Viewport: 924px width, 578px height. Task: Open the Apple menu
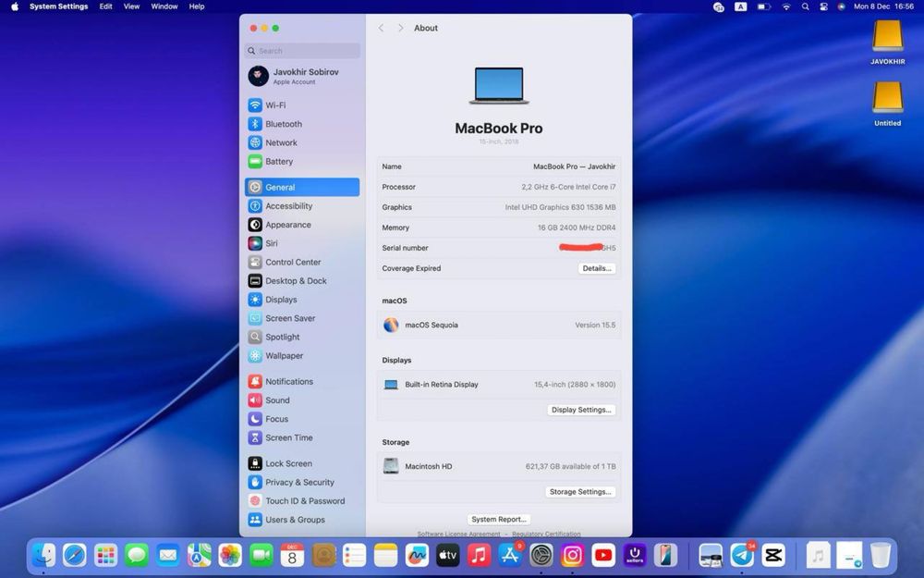(x=15, y=6)
